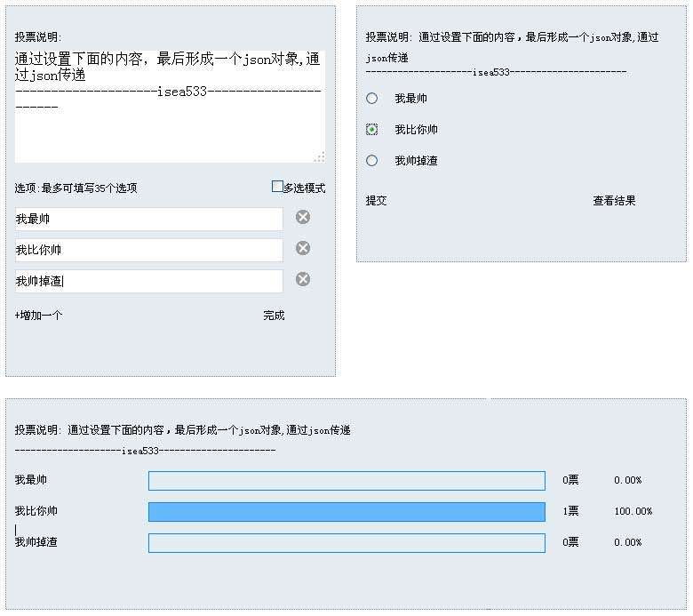Choose the 我比你帅 radio option
This screenshot has height=616, width=693.
[372, 130]
